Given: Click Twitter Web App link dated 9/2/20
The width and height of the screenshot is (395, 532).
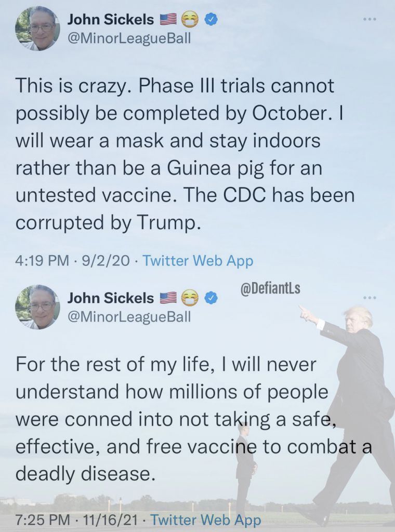Looking at the screenshot, I should tap(198, 261).
